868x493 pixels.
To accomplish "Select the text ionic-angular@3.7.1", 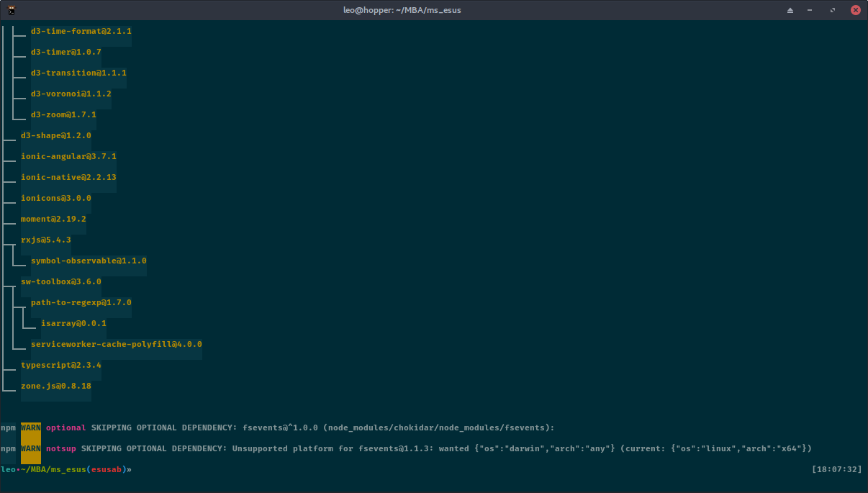I will [x=68, y=157].
